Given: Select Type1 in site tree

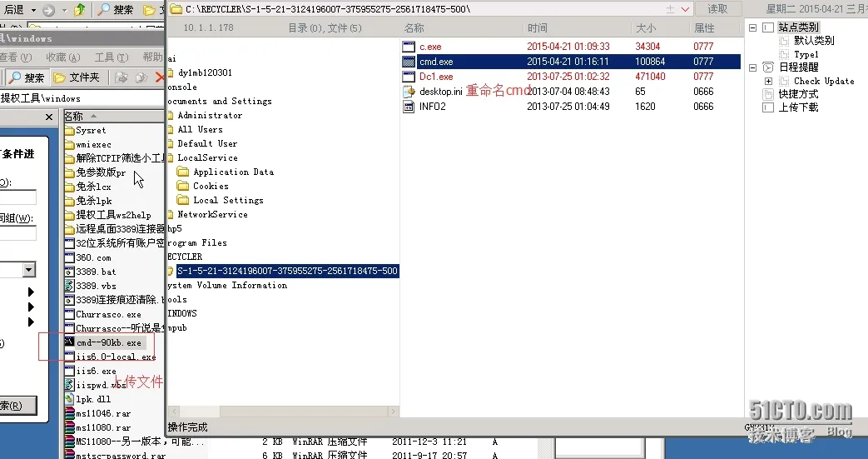Looking at the screenshot, I should click(x=806, y=54).
